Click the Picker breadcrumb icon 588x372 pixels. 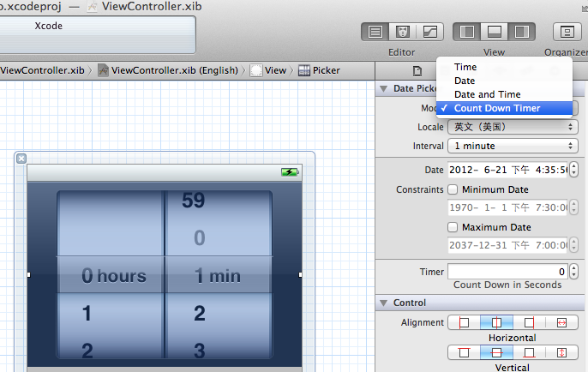point(304,70)
